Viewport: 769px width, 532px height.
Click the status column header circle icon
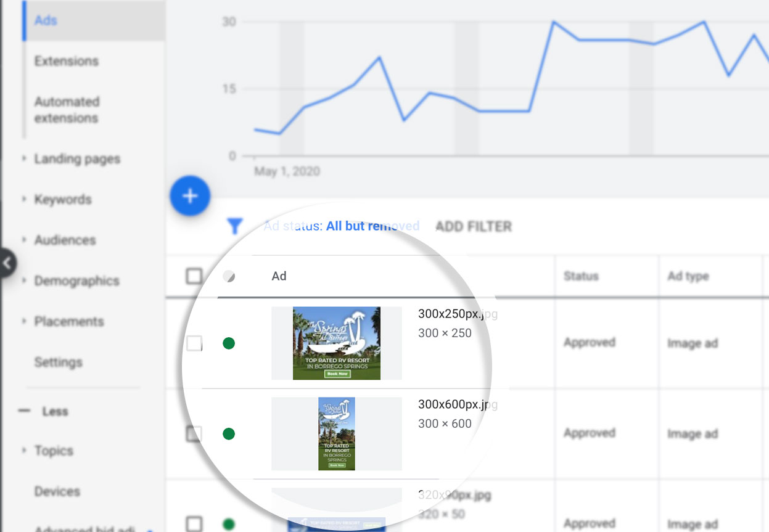(x=229, y=276)
